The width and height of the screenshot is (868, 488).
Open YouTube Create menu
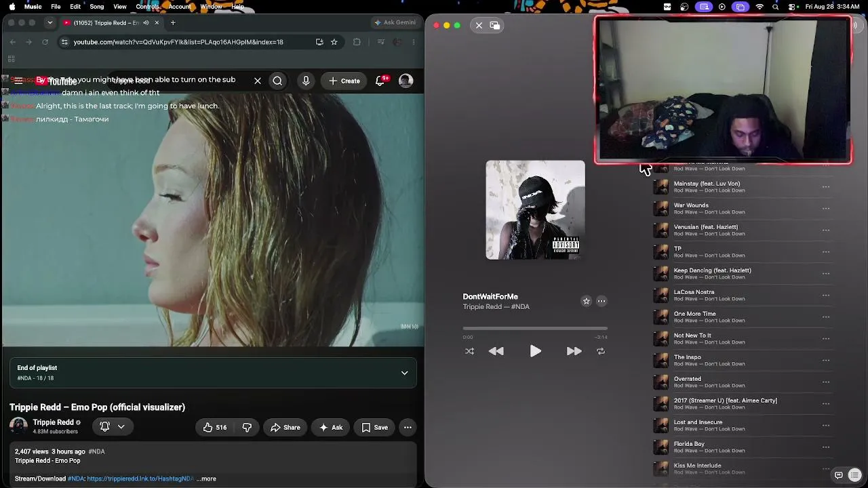344,81
